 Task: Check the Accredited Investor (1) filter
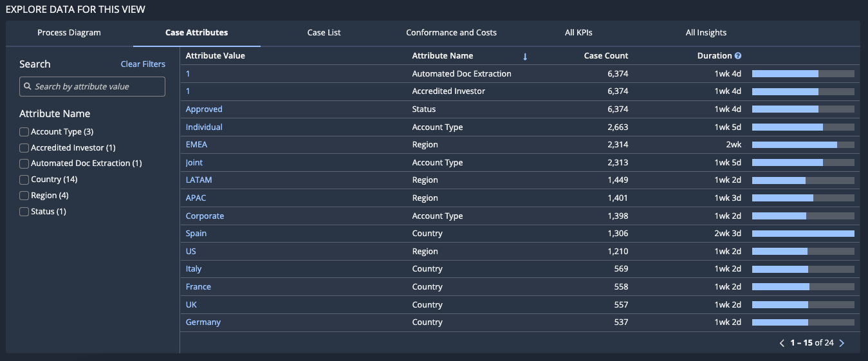click(24, 148)
